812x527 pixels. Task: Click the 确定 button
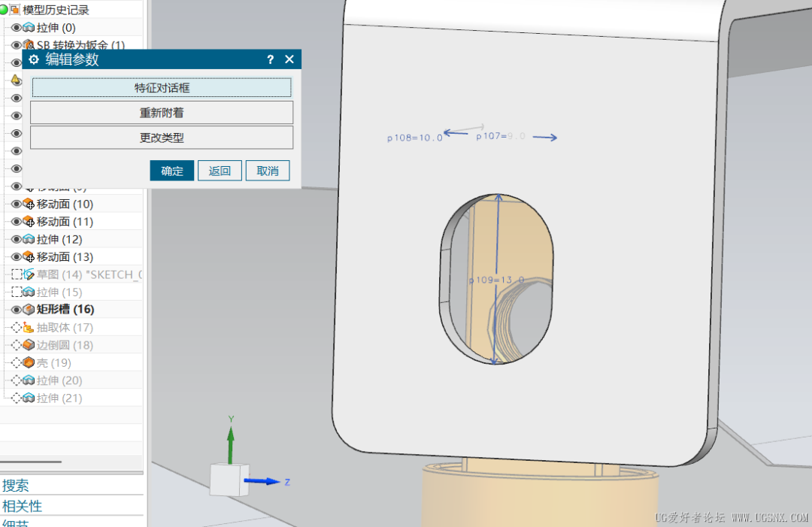coord(172,171)
